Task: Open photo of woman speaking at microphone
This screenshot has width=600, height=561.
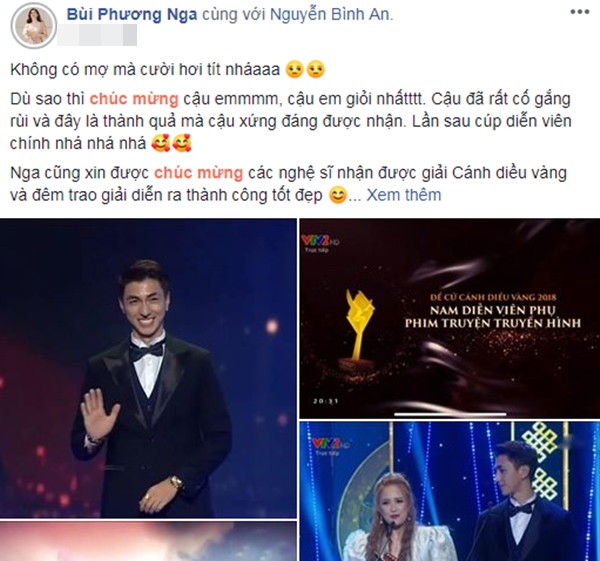Action: click(x=450, y=491)
